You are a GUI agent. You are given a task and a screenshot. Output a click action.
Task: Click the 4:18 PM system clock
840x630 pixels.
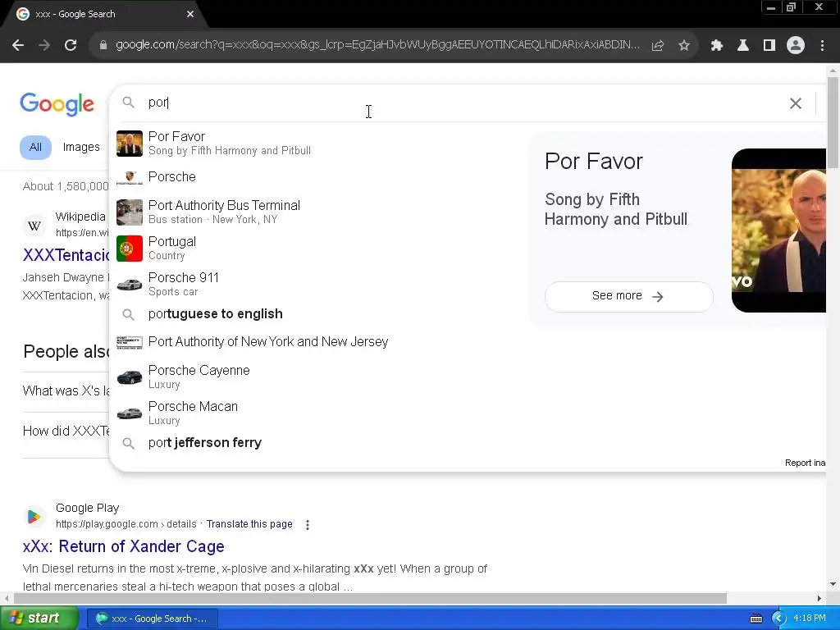point(810,619)
